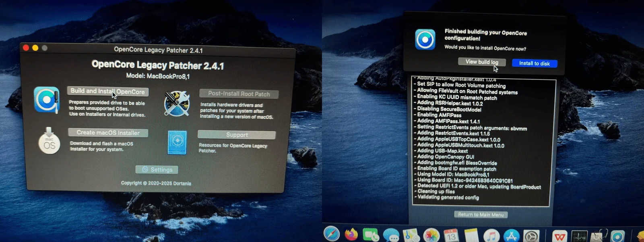
Task: Open Settings in OpenCore Legacy Patcher
Action: point(157,169)
